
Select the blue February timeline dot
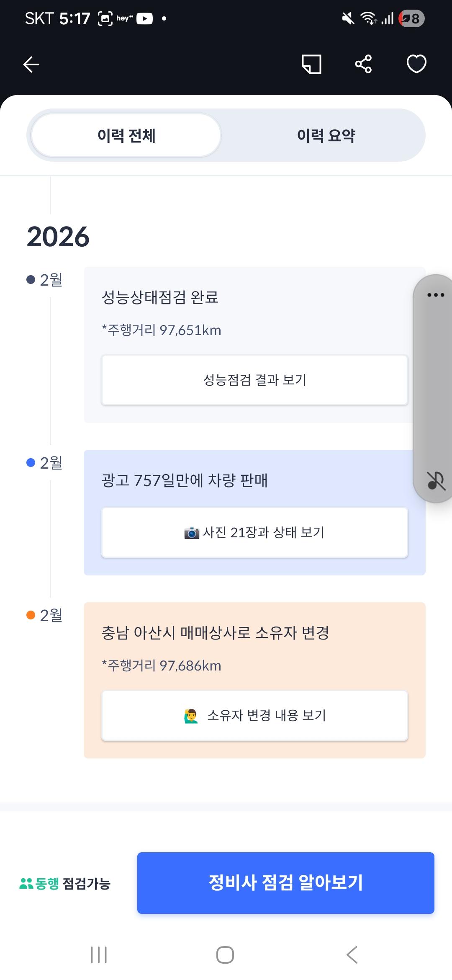point(29,462)
